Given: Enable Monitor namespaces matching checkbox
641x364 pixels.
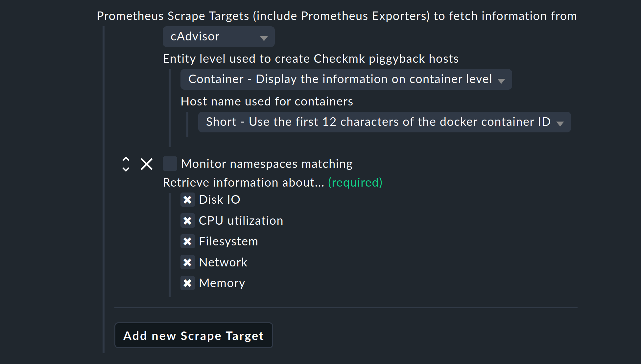Looking at the screenshot, I should 170,164.
